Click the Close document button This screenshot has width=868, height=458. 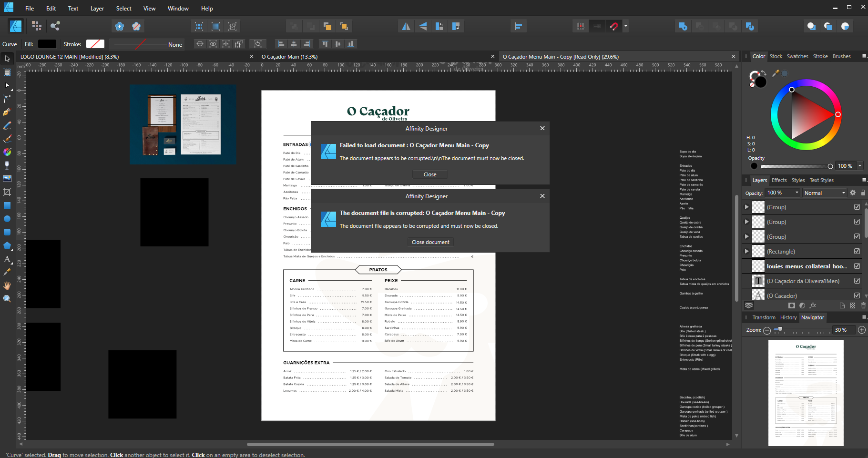click(x=430, y=242)
